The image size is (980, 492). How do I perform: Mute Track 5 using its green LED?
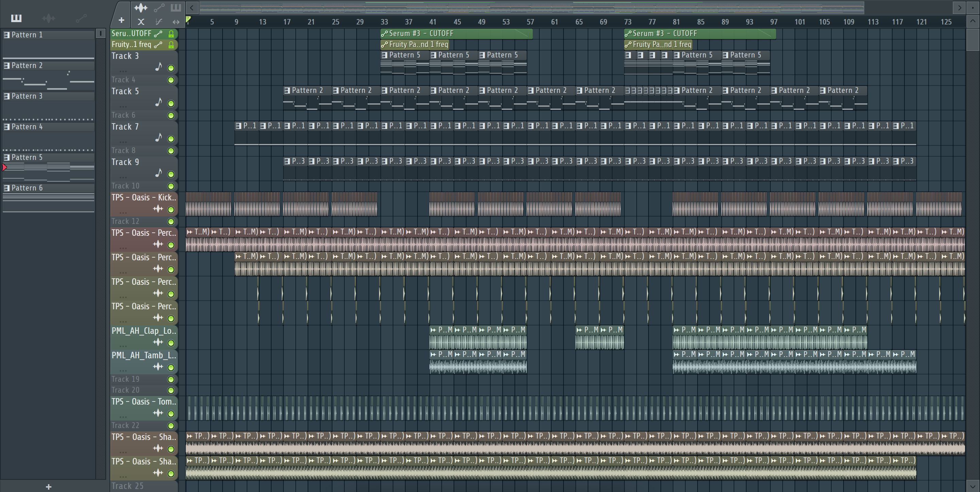tap(171, 104)
